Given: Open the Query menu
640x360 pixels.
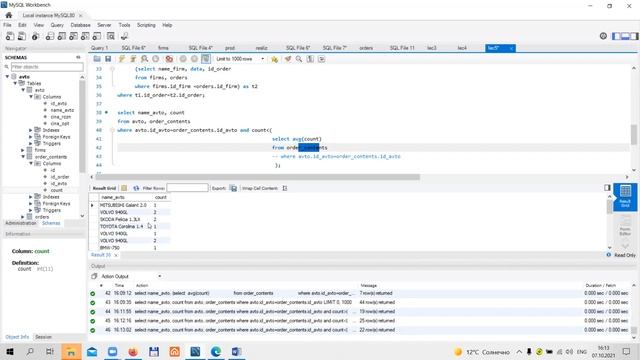Looking at the screenshot, I should pyautogui.click(x=57, y=25).
